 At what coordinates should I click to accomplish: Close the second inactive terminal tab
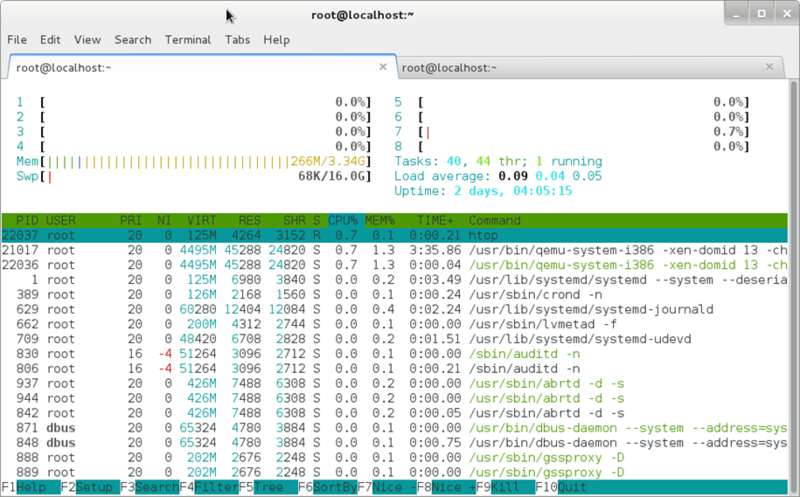(x=769, y=67)
